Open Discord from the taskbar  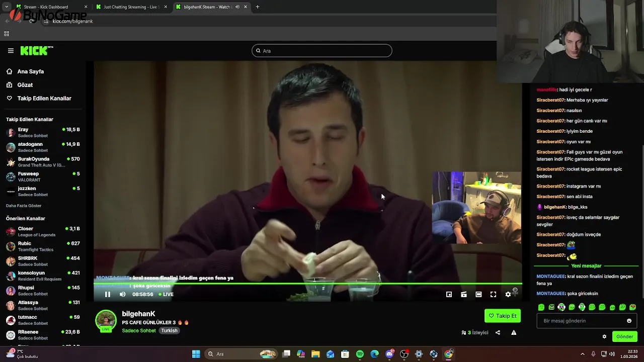(x=389, y=354)
